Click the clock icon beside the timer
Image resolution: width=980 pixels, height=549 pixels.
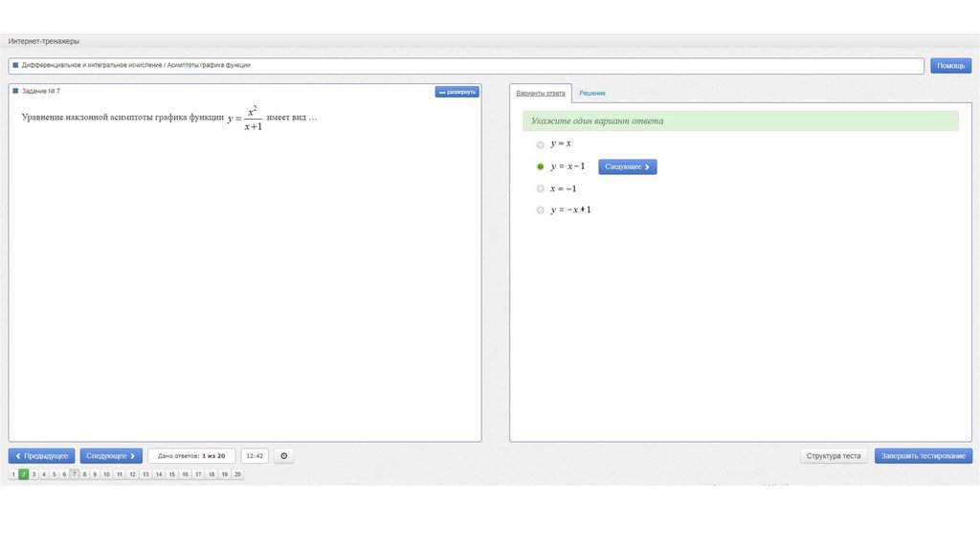click(x=283, y=456)
